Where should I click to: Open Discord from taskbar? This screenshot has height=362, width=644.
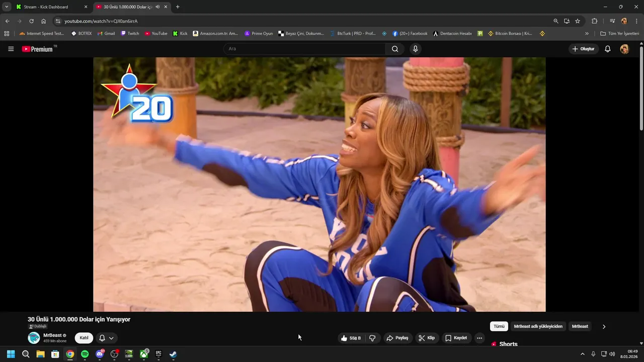pos(100,354)
